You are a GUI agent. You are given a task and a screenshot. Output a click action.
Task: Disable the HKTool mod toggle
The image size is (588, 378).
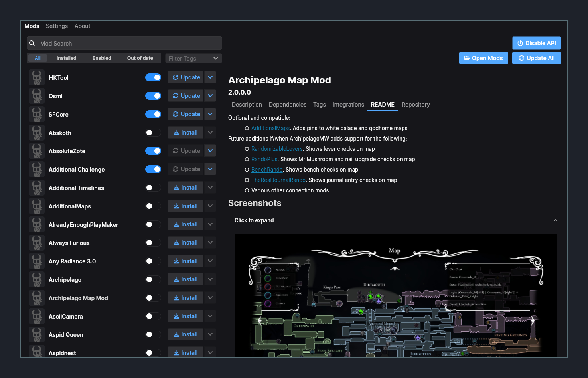click(x=153, y=77)
